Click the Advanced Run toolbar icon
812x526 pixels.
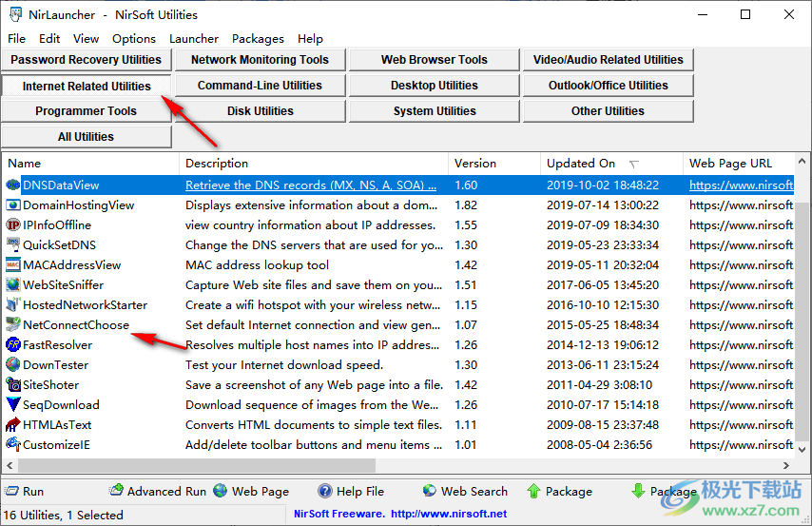click(x=116, y=490)
